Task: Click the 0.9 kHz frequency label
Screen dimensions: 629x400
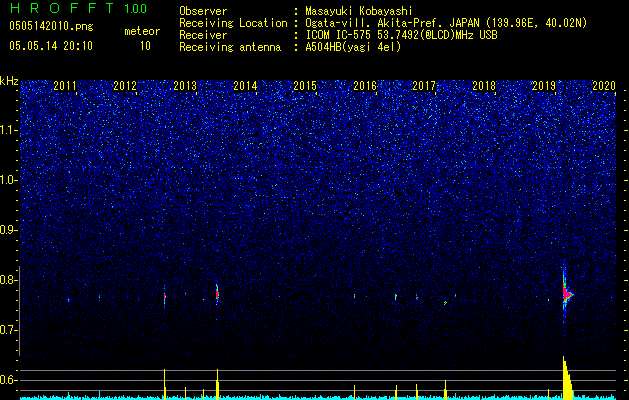Action: coord(8,230)
